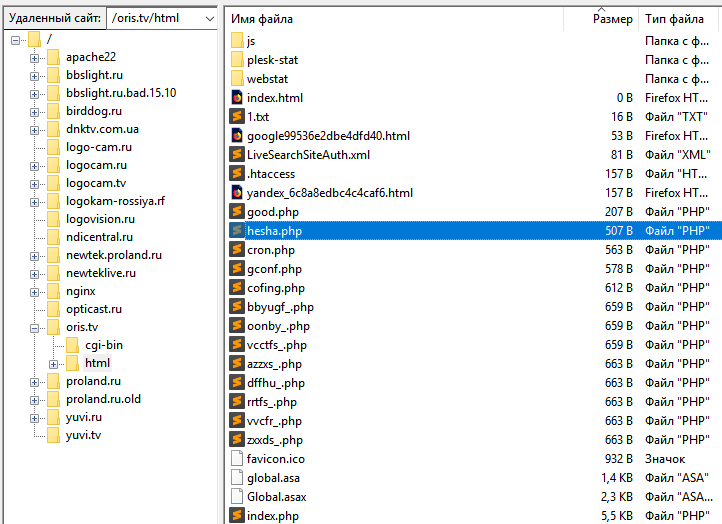Click the Global.asax file icon

(x=237, y=497)
